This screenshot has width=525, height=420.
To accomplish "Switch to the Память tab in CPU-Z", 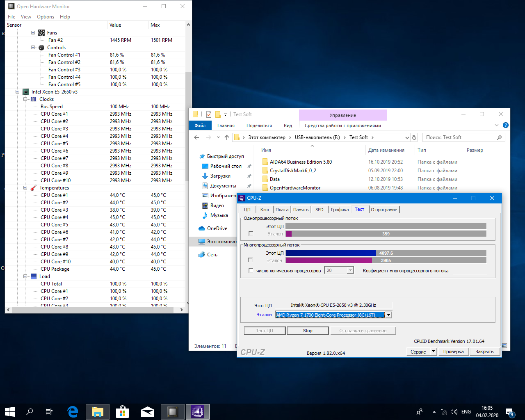I will coord(301,210).
